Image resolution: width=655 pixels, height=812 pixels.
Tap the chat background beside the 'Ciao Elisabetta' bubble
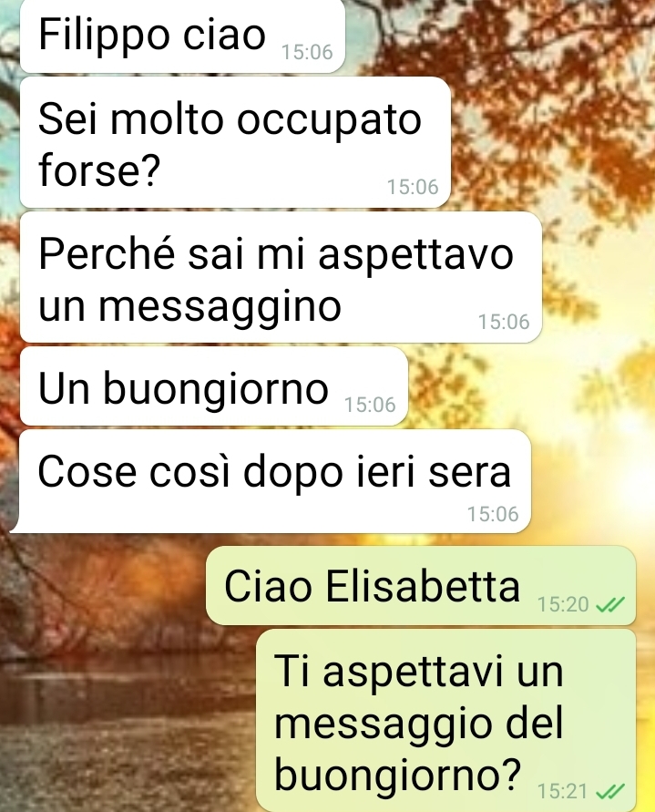coord(104,585)
